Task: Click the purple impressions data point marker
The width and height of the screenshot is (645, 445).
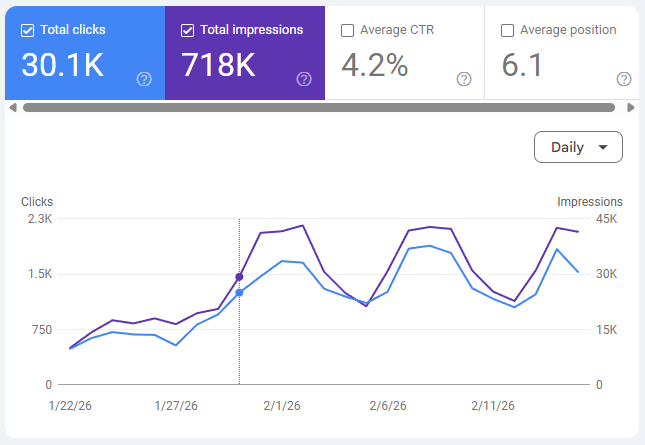Action: [239, 277]
